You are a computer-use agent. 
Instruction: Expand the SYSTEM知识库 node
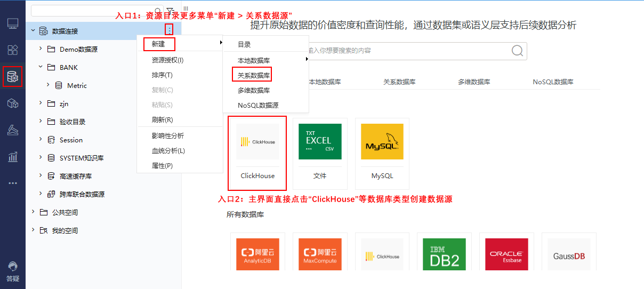coord(41,158)
